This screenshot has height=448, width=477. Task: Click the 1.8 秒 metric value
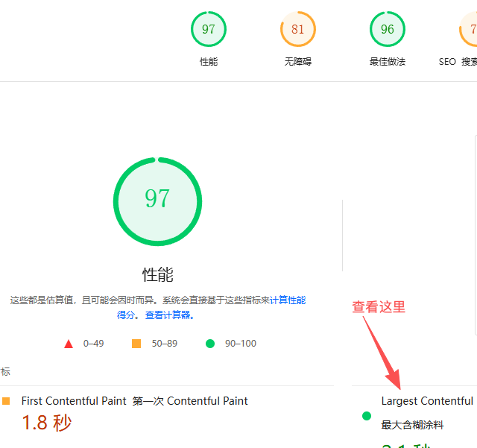(x=46, y=423)
